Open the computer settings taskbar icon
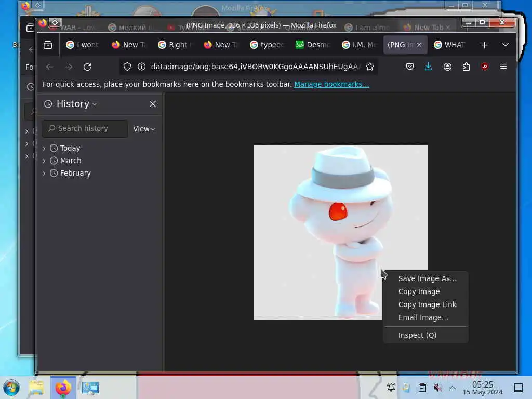The image size is (532, 399). (90, 388)
